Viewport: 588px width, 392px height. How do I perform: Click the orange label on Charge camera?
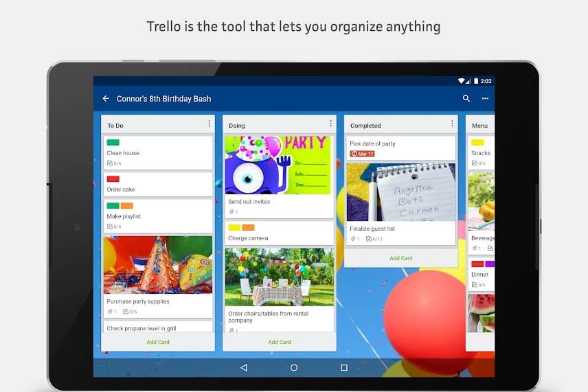pyautogui.click(x=248, y=227)
